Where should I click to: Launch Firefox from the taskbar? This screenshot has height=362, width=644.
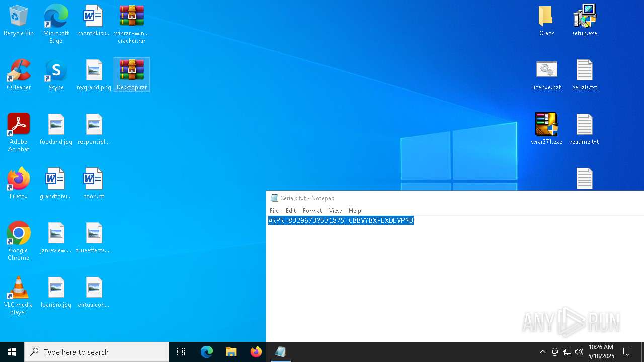(256, 352)
